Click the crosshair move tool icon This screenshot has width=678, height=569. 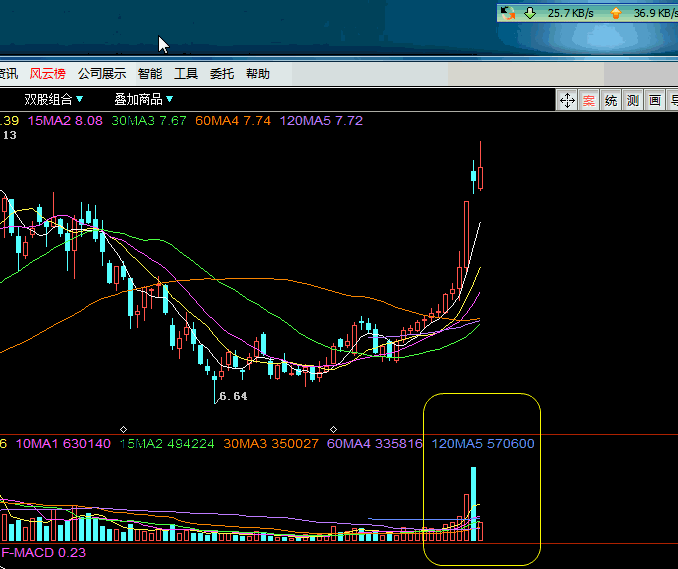(x=567, y=101)
